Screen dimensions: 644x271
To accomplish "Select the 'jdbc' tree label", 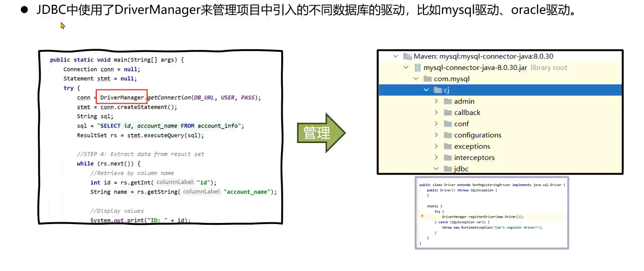I will [461, 169].
